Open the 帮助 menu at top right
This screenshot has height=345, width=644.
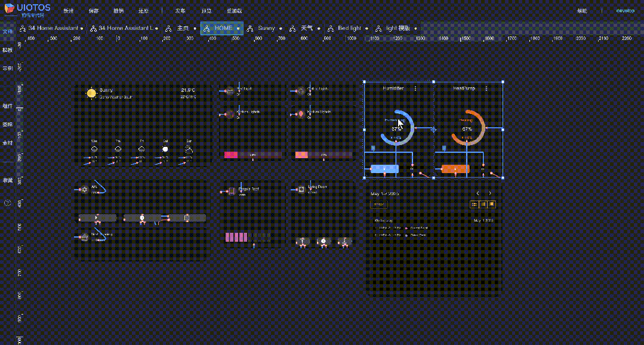582,11
